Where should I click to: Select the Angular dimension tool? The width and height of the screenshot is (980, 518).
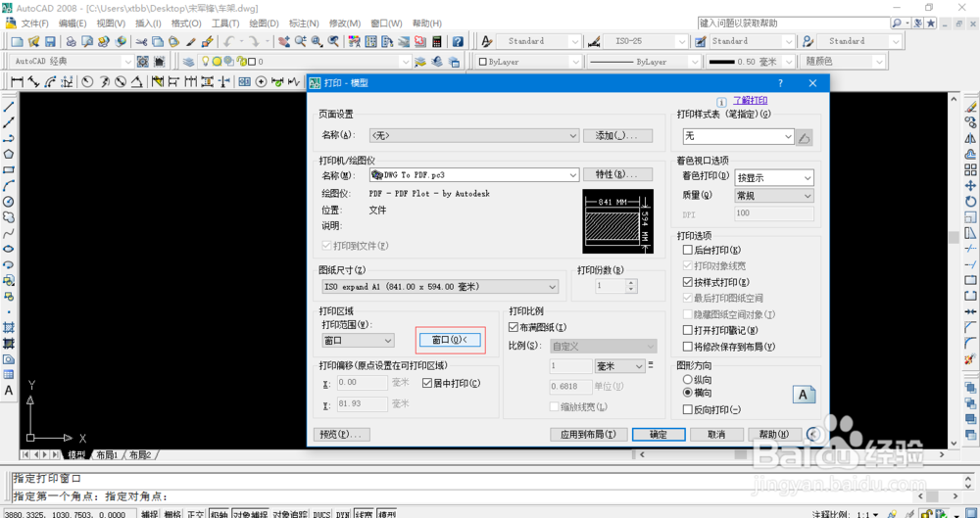136,82
